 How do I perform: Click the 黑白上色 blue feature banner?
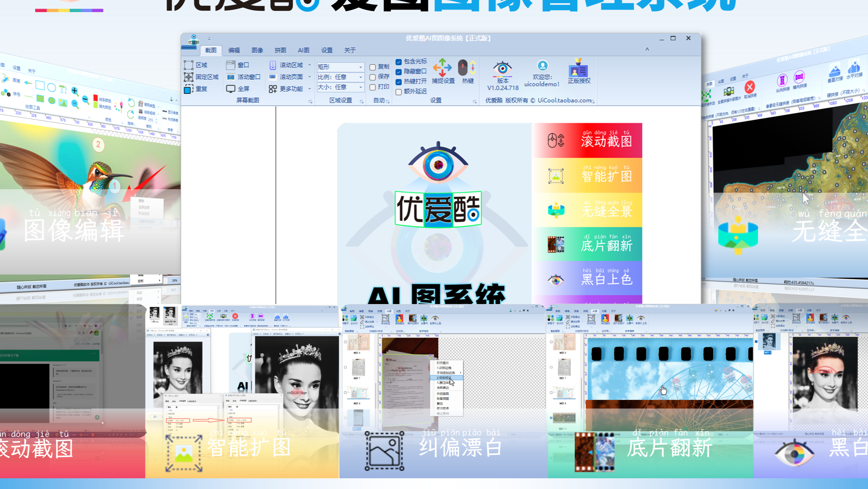click(587, 279)
